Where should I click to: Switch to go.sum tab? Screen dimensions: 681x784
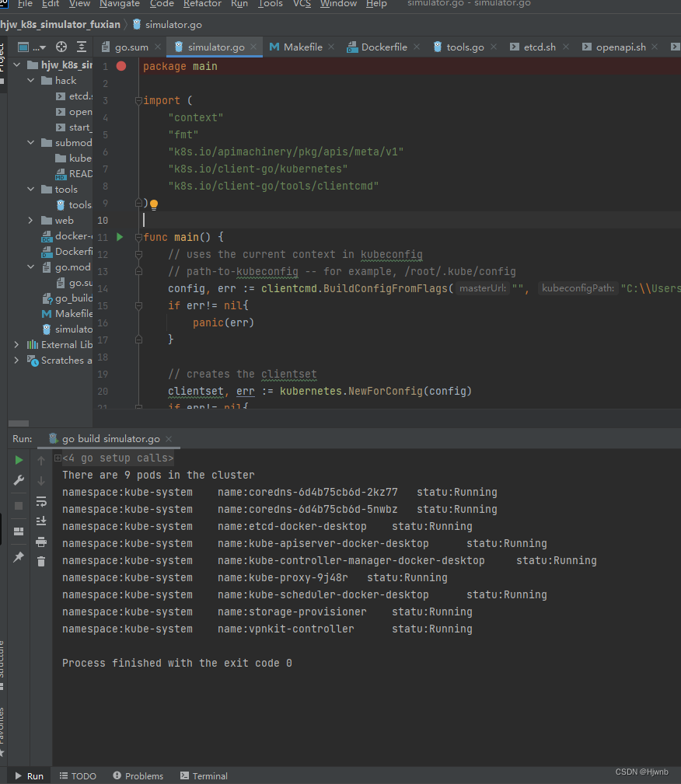pyautogui.click(x=131, y=47)
